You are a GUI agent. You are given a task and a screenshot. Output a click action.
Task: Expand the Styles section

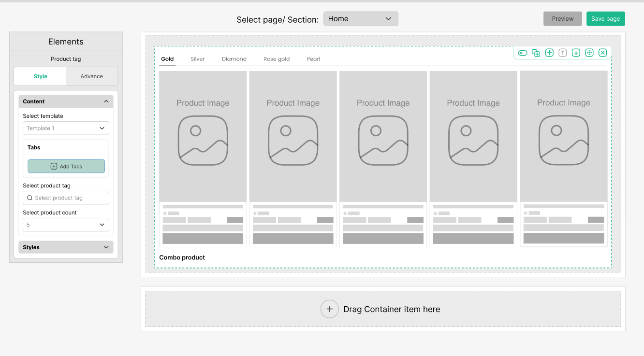tap(66, 247)
